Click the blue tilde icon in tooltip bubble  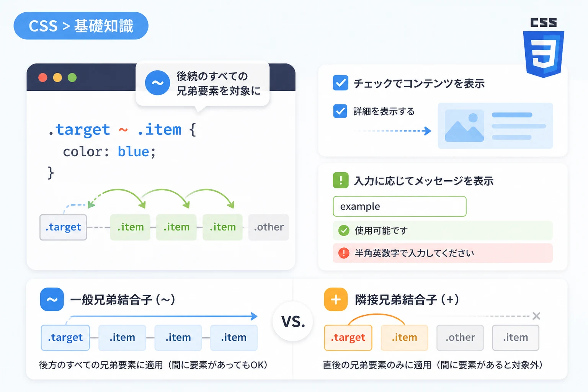pyautogui.click(x=157, y=83)
